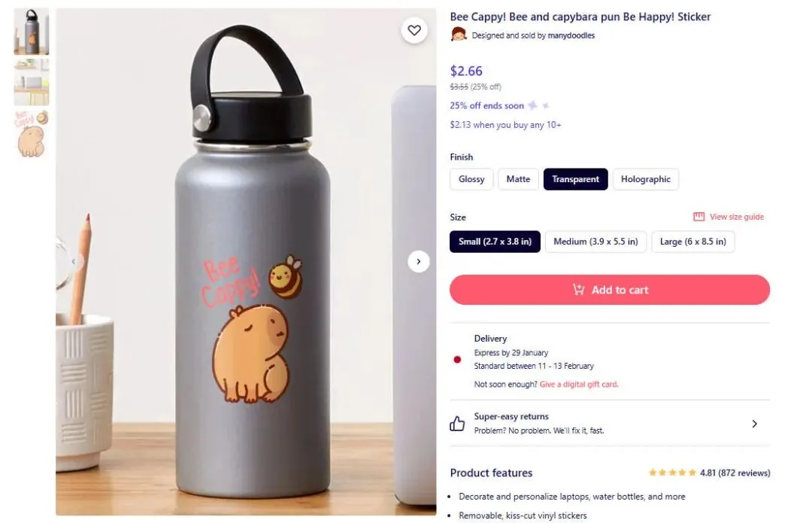This screenshot has height=523, width=812.
Task: View the laptop desk thumbnail
Action: [32, 82]
